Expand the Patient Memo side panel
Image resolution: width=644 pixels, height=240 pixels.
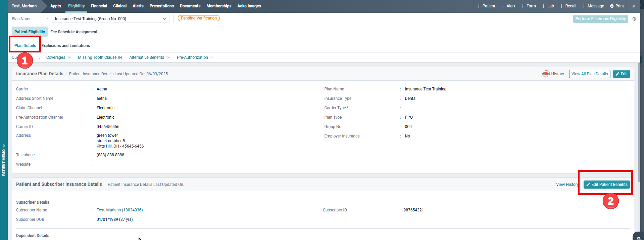(x=4, y=160)
